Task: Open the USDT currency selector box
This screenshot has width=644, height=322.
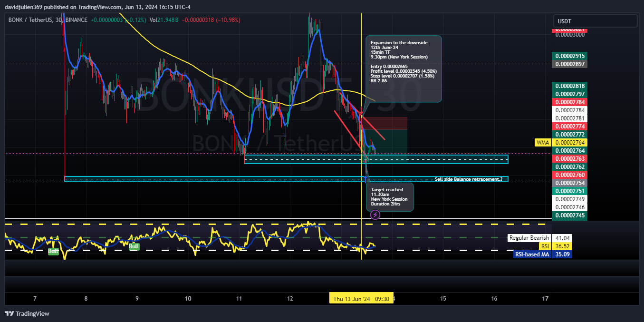Action: tap(595, 21)
